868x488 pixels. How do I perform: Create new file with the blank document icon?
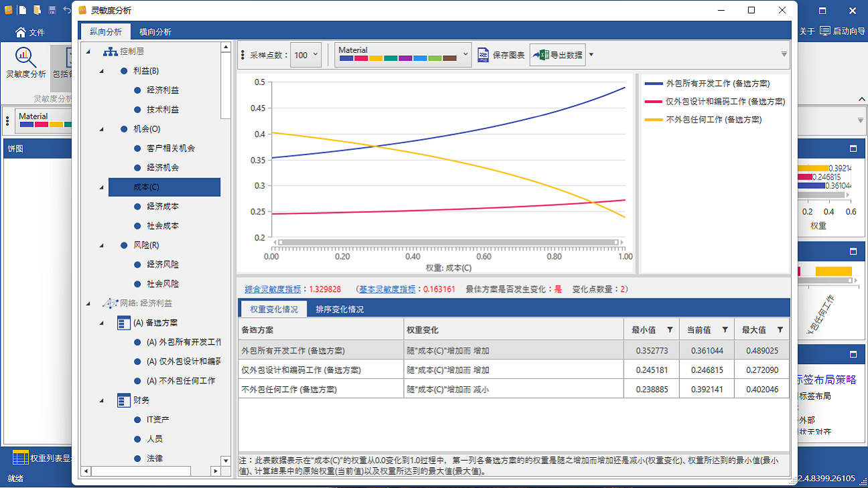point(22,11)
